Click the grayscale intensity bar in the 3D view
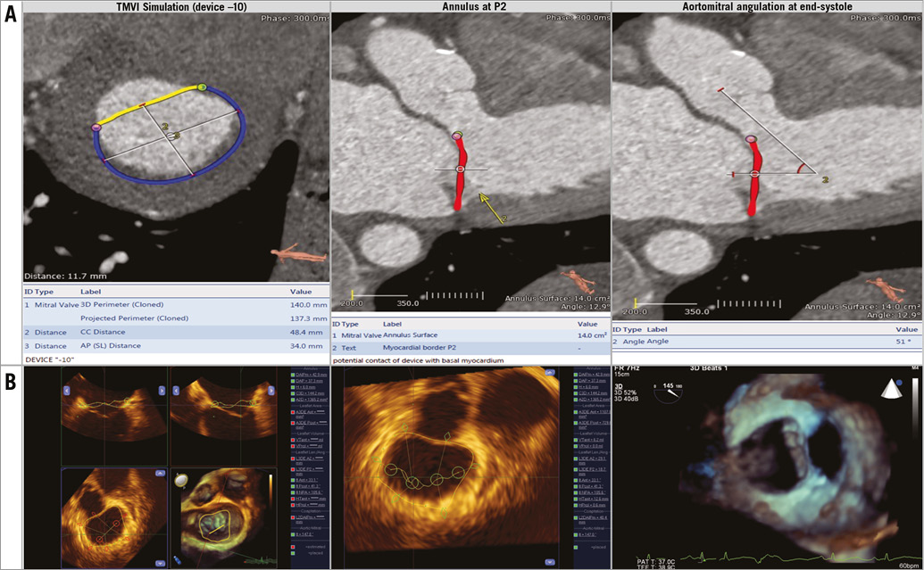This screenshot has height=570, width=924. [914, 407]
